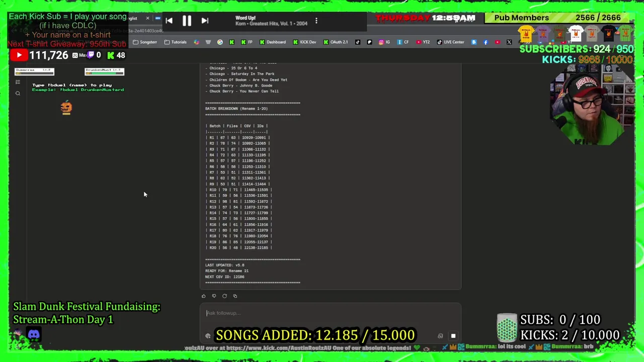The height and width of the screenshot is (362, 644).
Task: Open the CF bookmark
Action: (x=403, y=42)
